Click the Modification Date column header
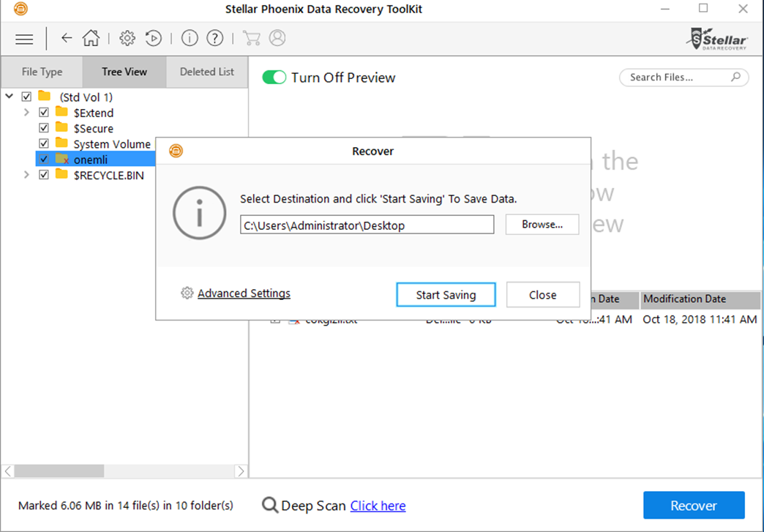Image resolution: width=764 pixels, height=532 pixels. 700,299
